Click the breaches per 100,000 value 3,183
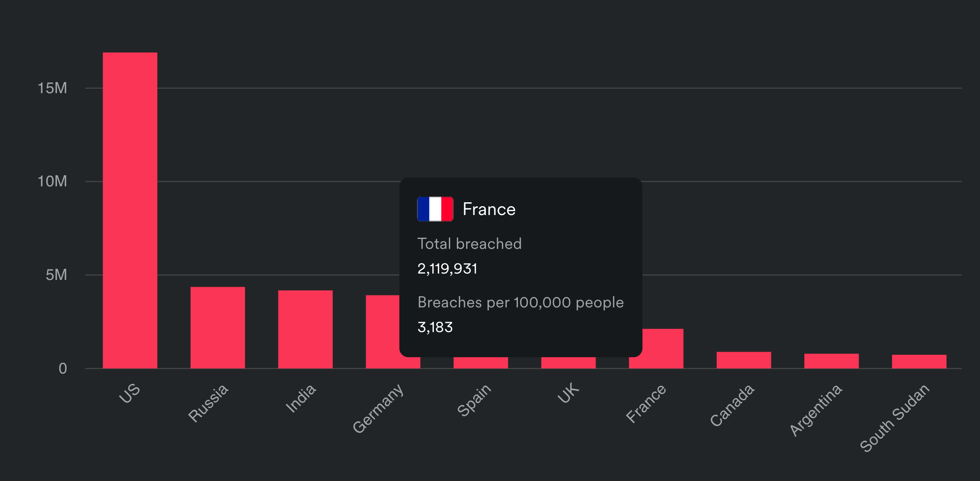Screen dimensions: 980x481 pos(435,327)
